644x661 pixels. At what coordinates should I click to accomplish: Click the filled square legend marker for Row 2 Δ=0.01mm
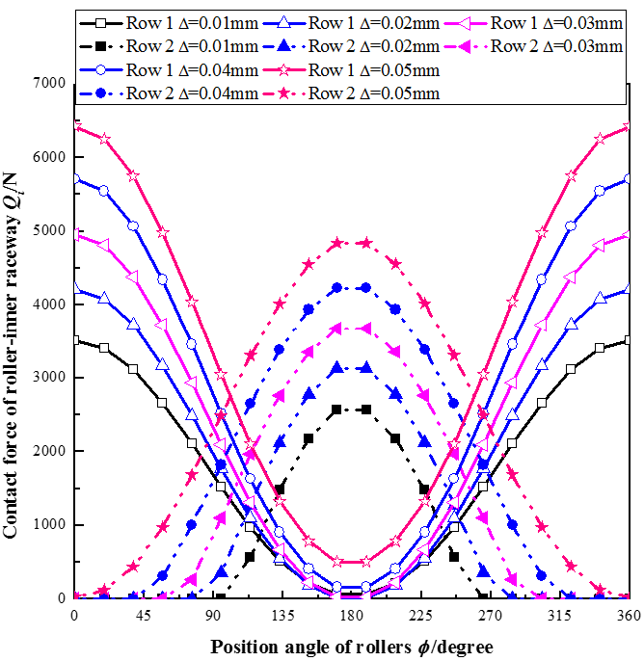coord(102,45)
